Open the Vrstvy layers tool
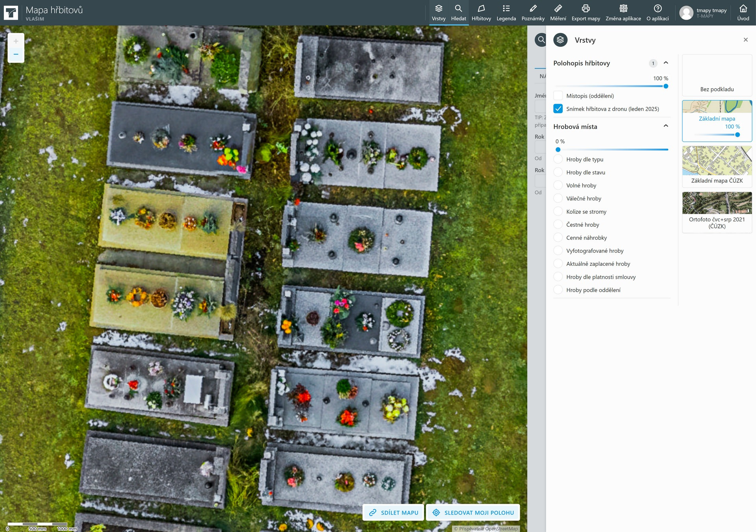The image size is (756, 532). pos(438,13)
